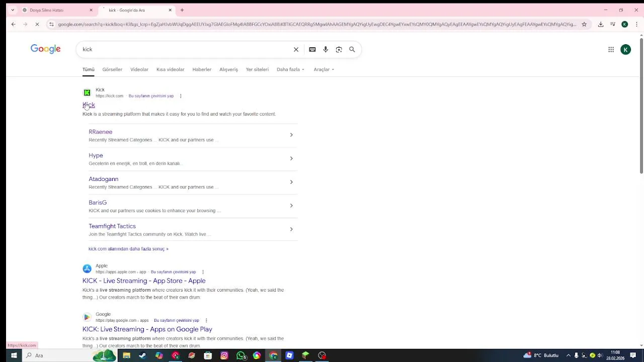Viewport: 644px width, 362px height.
Task: Open Chrome downloads icon
Action: [x=601, y=24]
